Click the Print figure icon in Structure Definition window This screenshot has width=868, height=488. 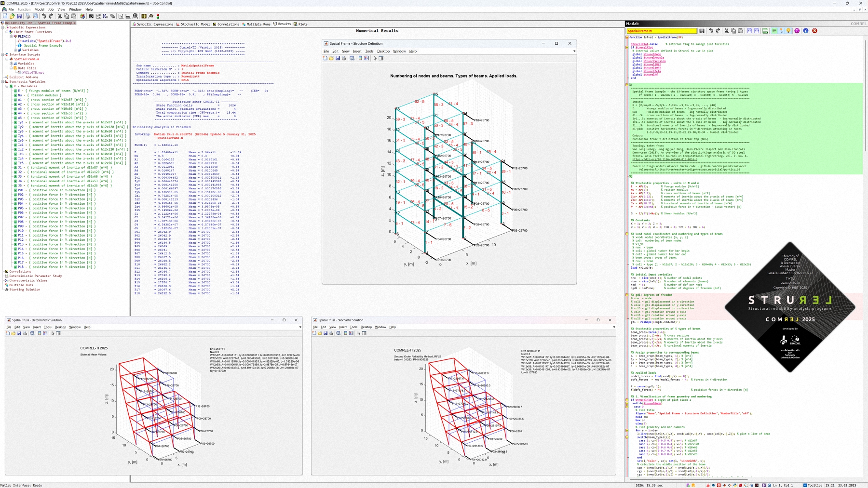pyautogui.click(x=344, y=58)
